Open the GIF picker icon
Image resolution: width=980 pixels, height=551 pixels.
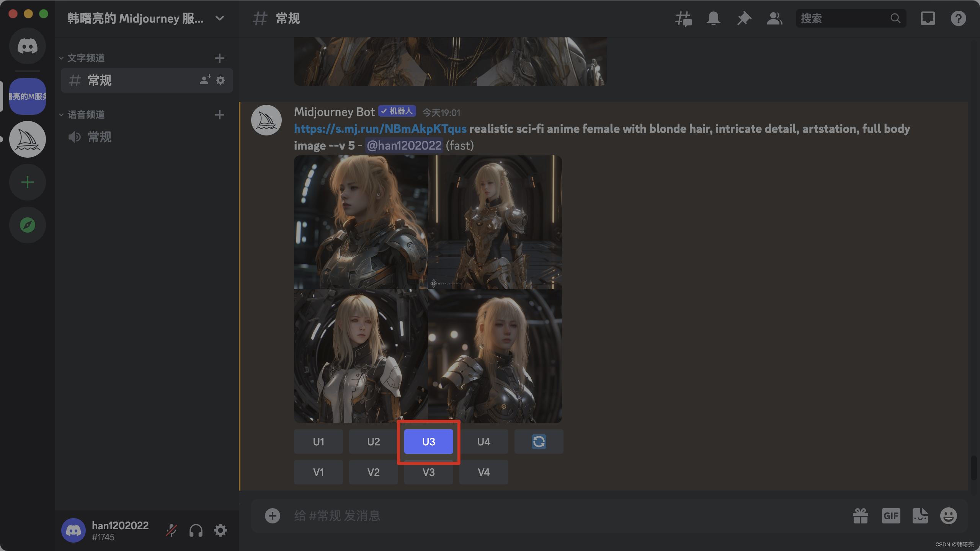click(891, 516)
